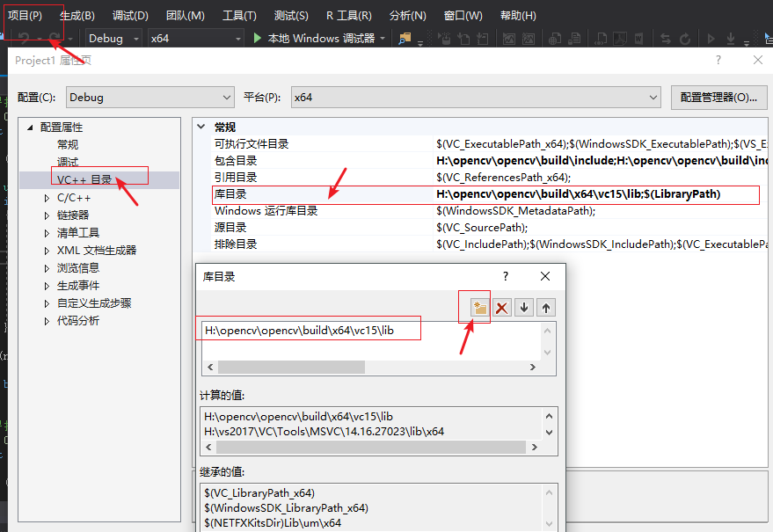Open the 窗口(W) menu
773x532 pixels.
tap(463, 15)
